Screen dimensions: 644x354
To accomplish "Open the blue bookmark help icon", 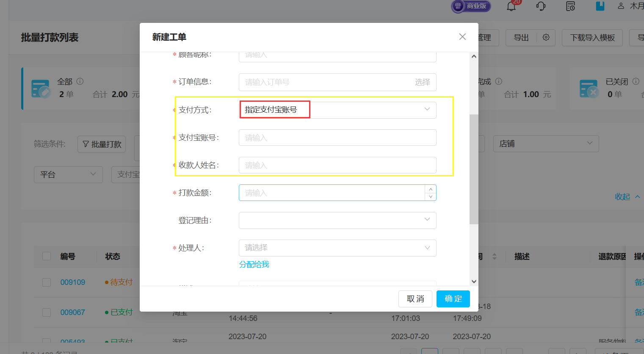I will click(x=600, y=6).
